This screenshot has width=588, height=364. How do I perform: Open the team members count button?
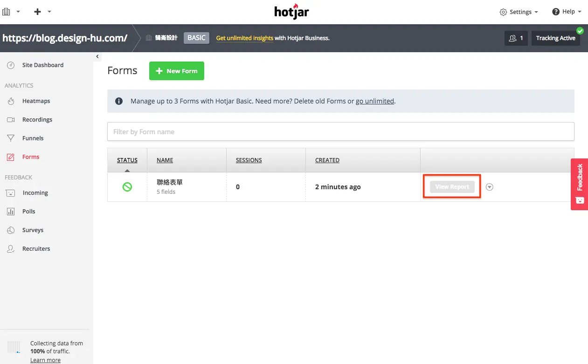(516, 38)
